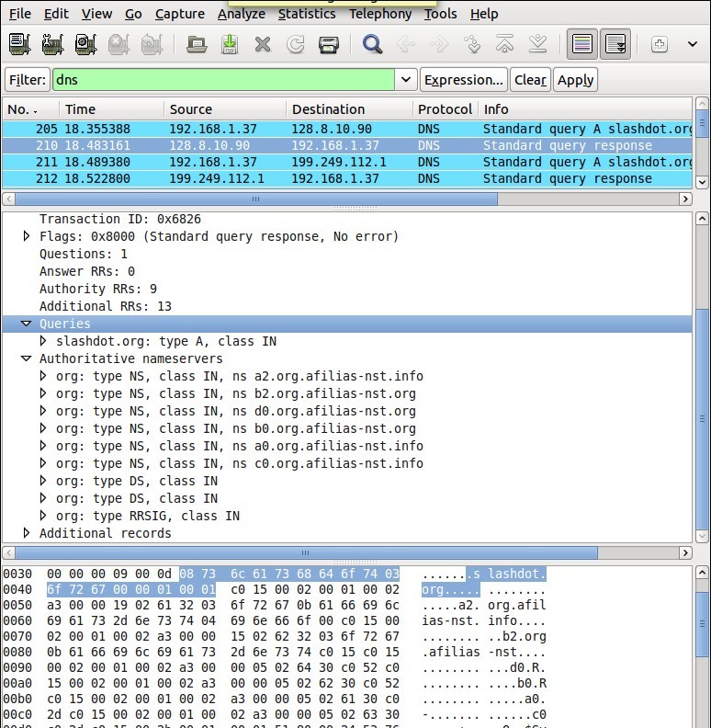Jump to the first packet icon
Image resolution: width=711 pixels, height=728 pixels.
pos(504,44)
